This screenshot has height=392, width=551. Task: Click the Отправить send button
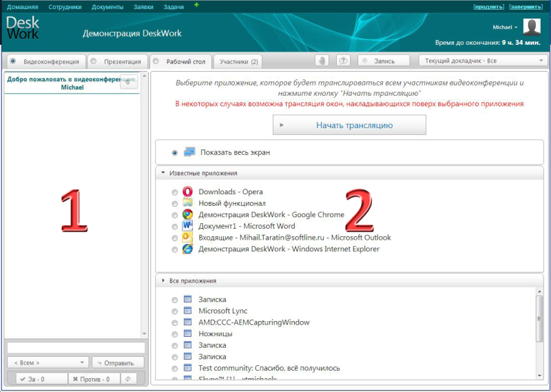click(118, 362)
